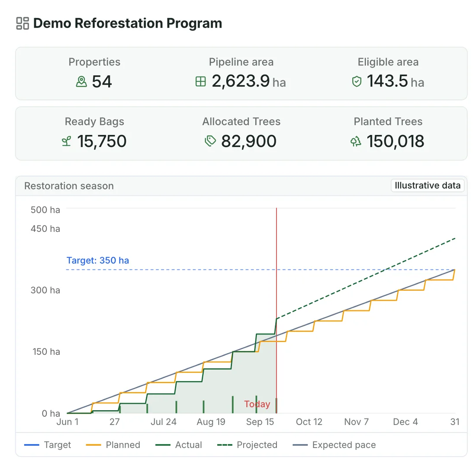Click the 500 ha axis label
The width and height of the screenshot is (476, 469).
click(x=45, y=210)
